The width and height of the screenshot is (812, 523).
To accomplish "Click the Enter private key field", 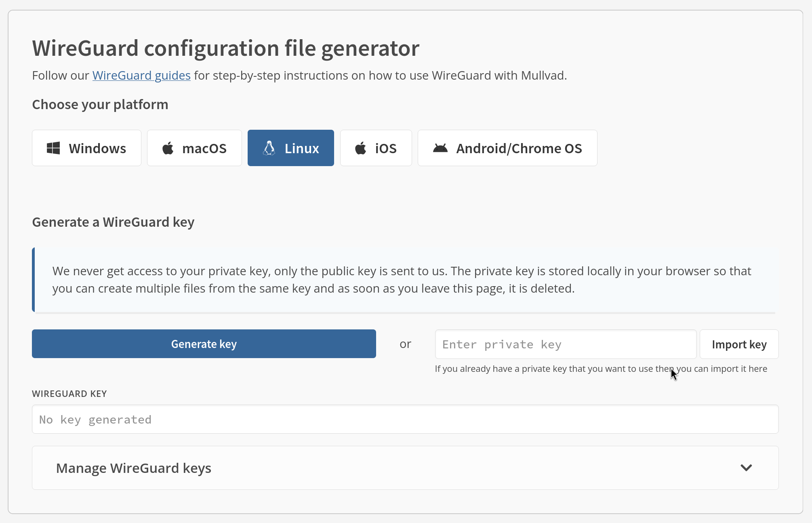I will coord(565,344).
